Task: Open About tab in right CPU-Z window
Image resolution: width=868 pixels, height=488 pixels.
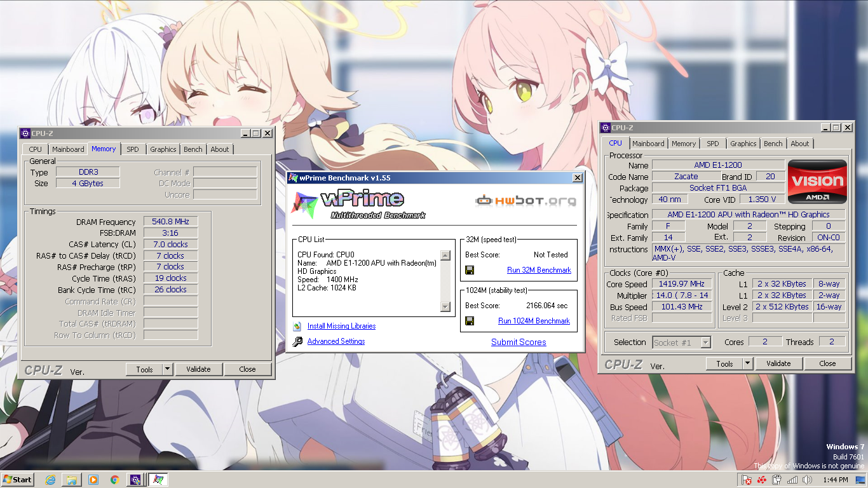Action: click(800, 144)
